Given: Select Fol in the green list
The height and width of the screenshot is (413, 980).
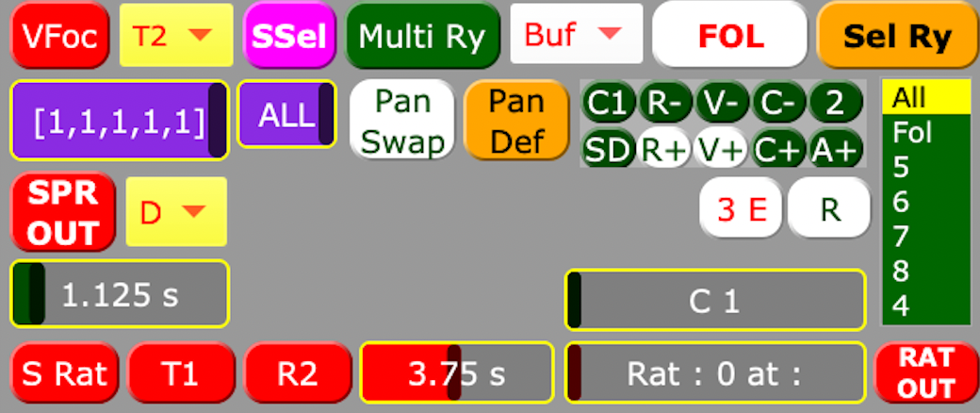Looking at the screenshot, I should pyautogui.click(x=925, y=132).
